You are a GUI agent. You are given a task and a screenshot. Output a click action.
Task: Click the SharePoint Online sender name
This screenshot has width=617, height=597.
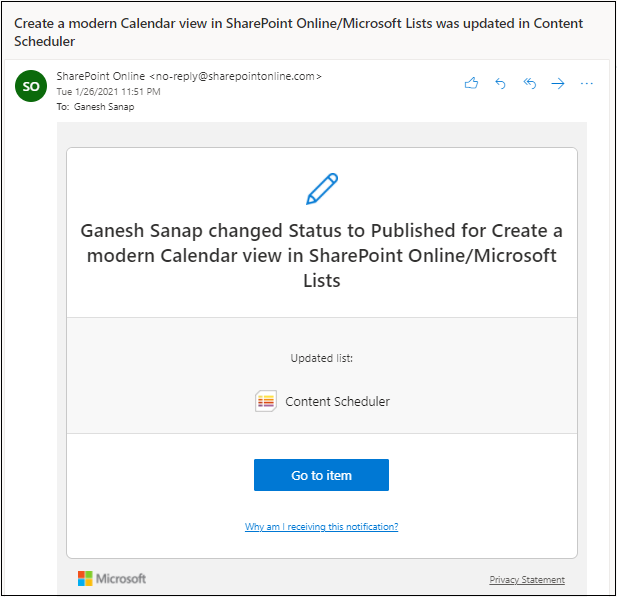tap(101, 76)
